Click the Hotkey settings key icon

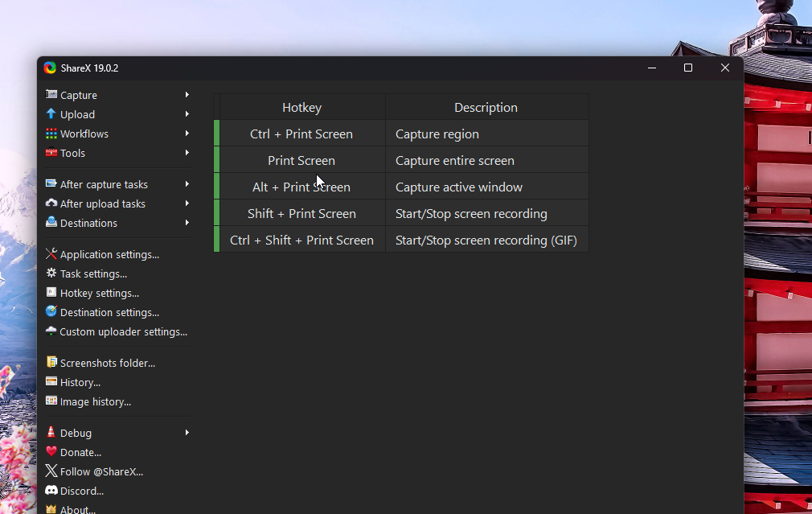(51, 292)
